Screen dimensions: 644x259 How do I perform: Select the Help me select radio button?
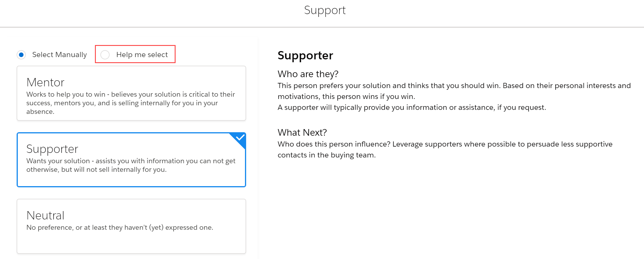coord(105,54)
